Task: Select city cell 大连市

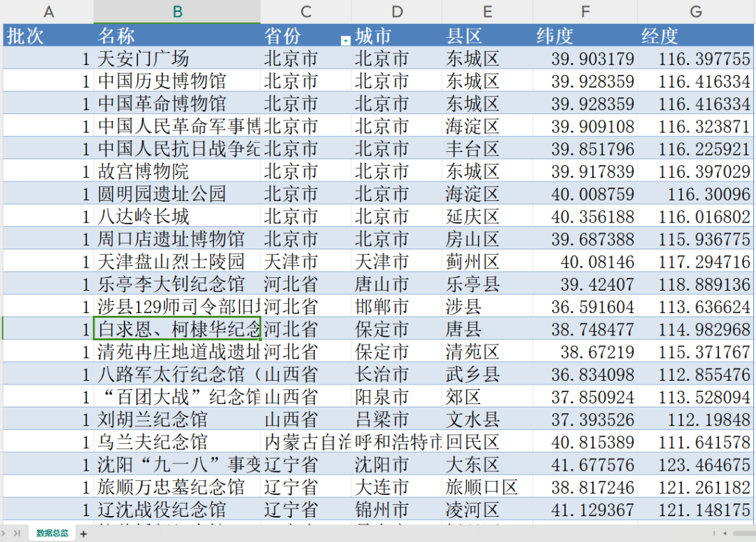Action: click(x=396, y=487)
